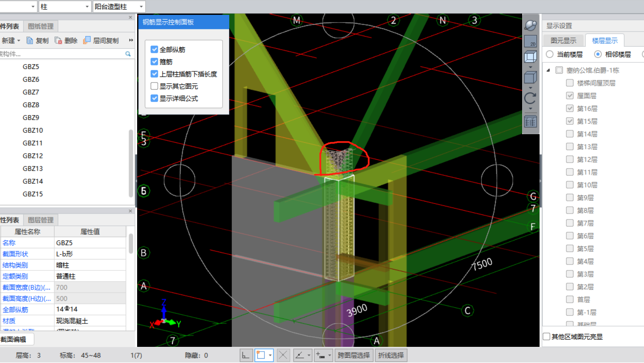Click the component list vertical scrollbar

click(x=131, y=163)
